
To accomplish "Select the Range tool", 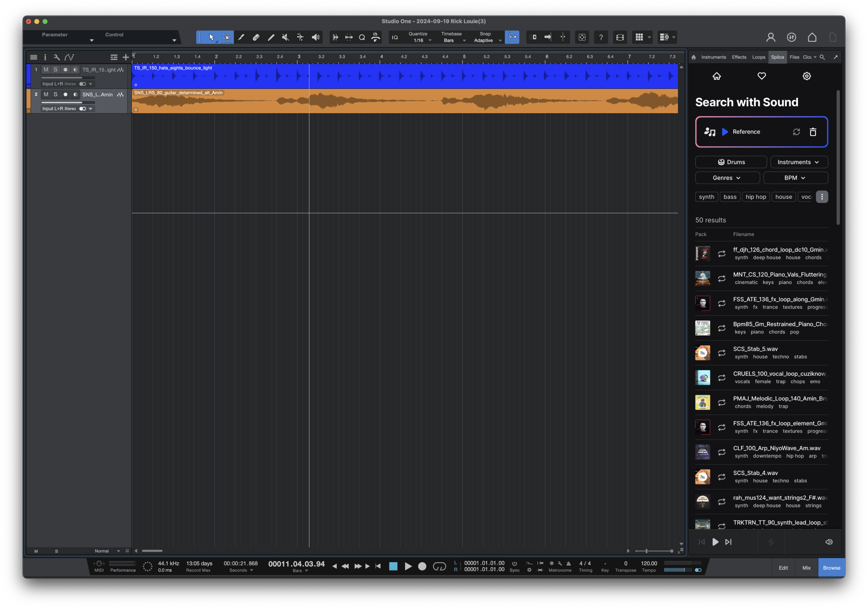I will [227, 37].
